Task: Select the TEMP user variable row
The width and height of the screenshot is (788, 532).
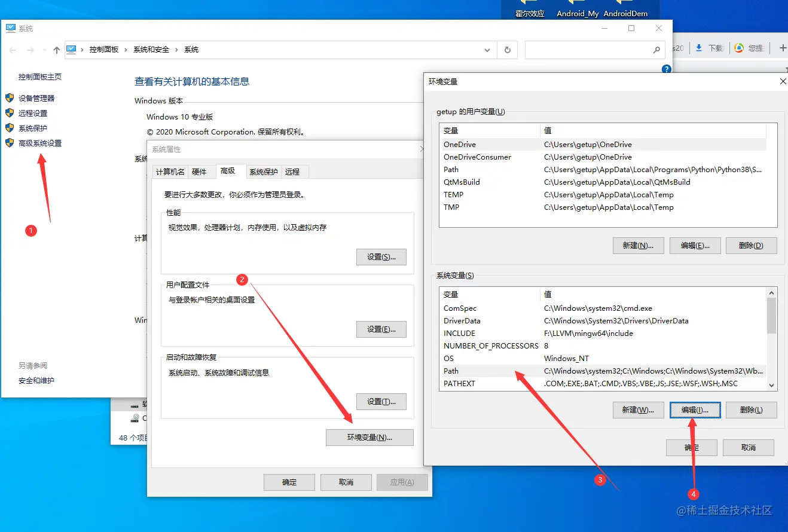Action: (x=603, y=195)
